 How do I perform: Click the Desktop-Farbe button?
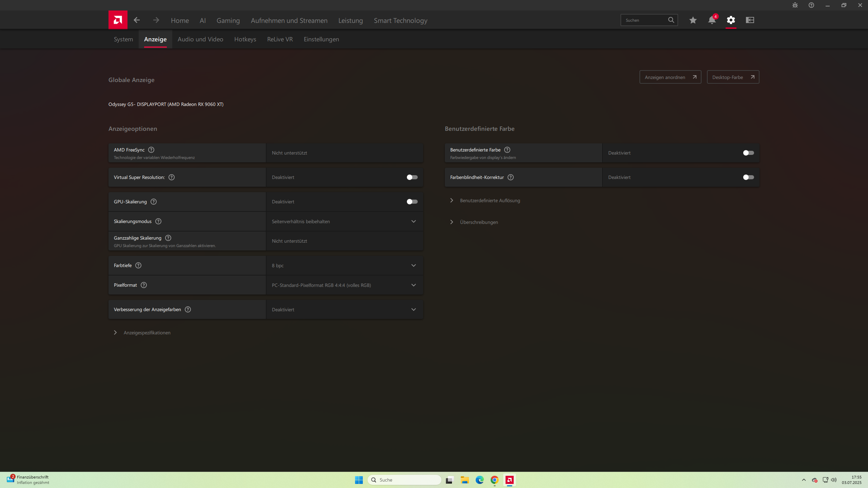point(733,77)
